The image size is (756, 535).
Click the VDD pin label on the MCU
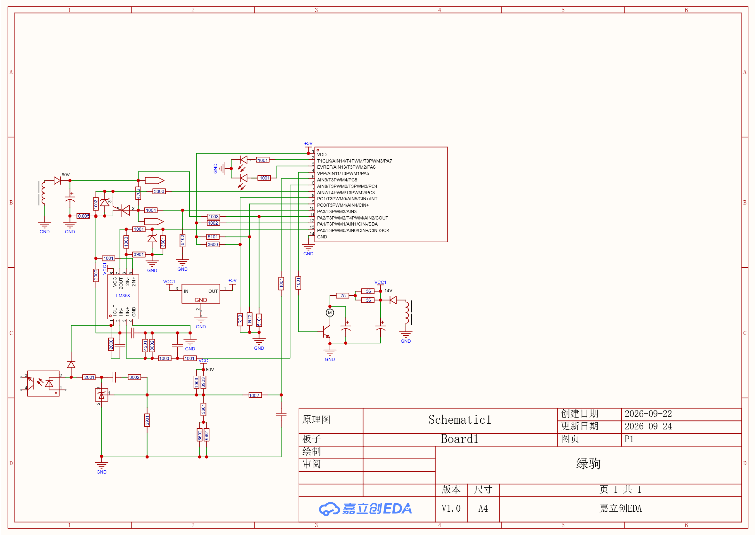point(322,155)
